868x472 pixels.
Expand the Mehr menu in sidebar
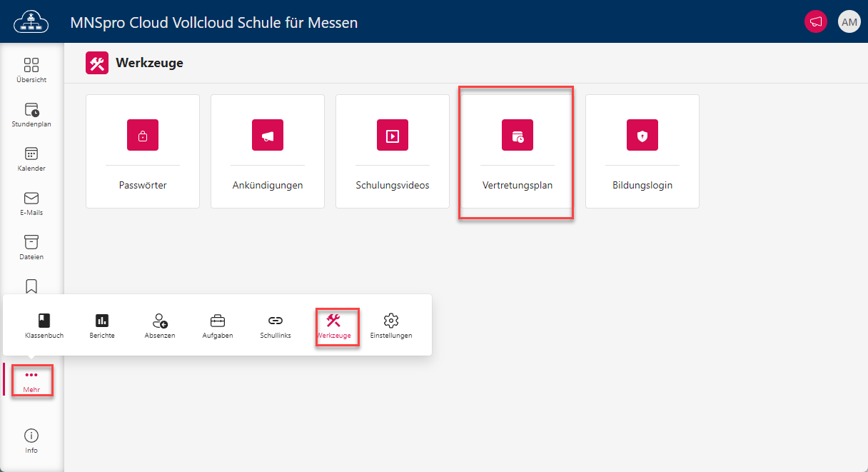tap(31, 381)
